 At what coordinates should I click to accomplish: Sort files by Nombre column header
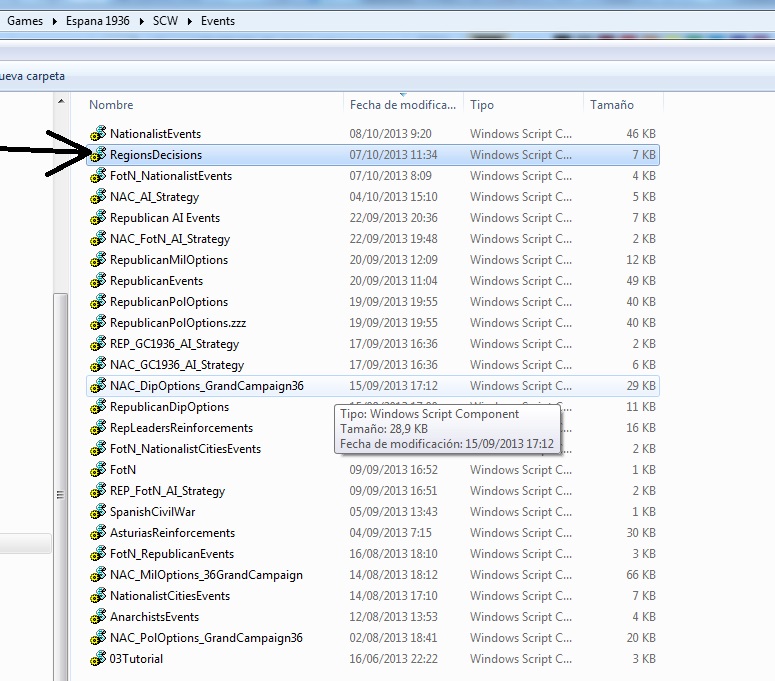coord(111,105)
